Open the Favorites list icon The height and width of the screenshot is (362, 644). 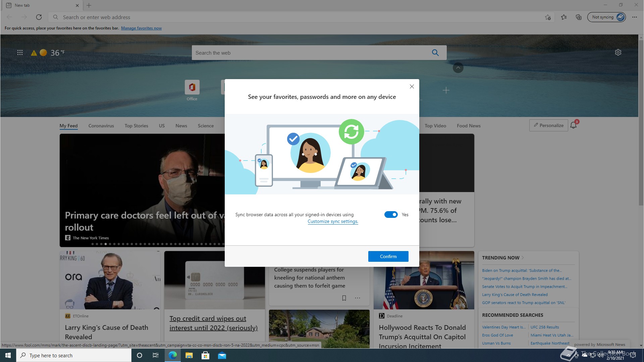pyautogui.click(x=564, y=17)
